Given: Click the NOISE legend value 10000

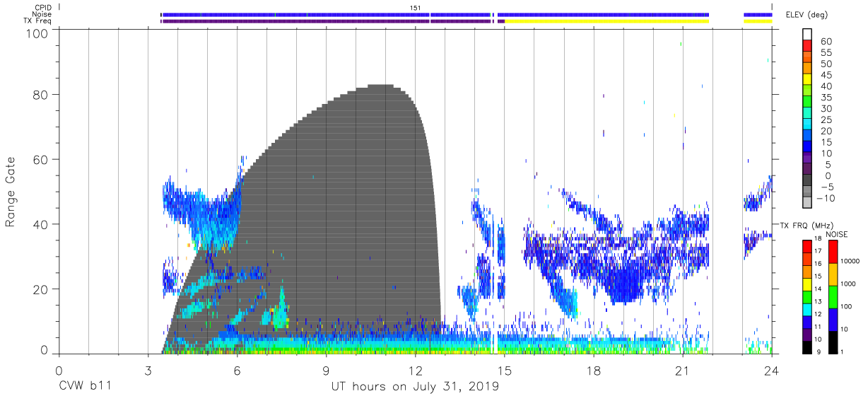Looking at the screenshot, I should point(850,262).
